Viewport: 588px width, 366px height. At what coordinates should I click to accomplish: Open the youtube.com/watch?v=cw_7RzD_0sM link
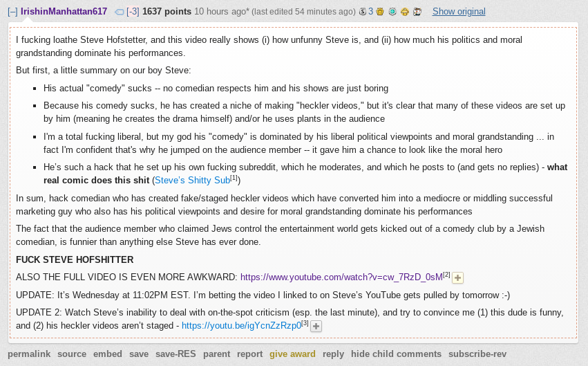pyautogui.click(x=341, y=277)
